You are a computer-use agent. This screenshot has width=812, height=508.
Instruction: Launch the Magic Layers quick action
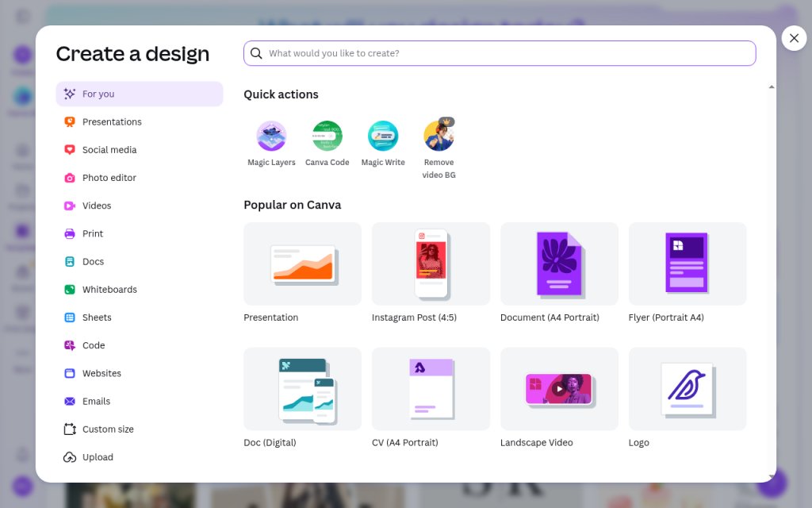tap(271, 136)
